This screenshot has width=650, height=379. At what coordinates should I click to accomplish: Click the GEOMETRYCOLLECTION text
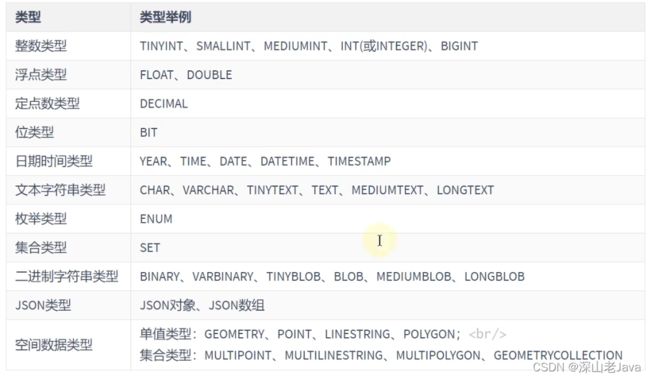558,355
